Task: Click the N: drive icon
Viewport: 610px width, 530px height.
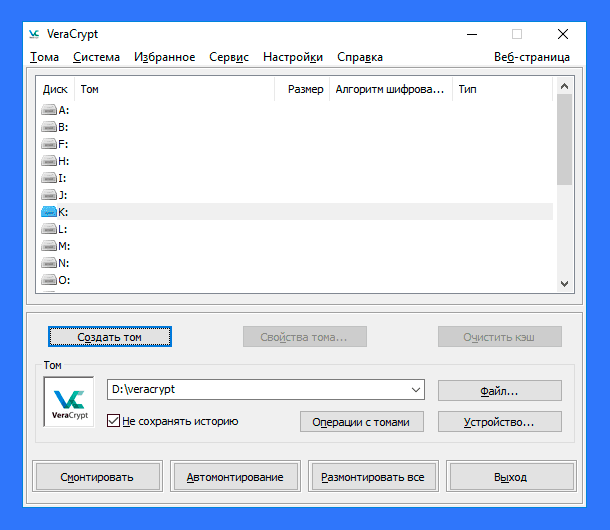Action: [x=49, y=263]
